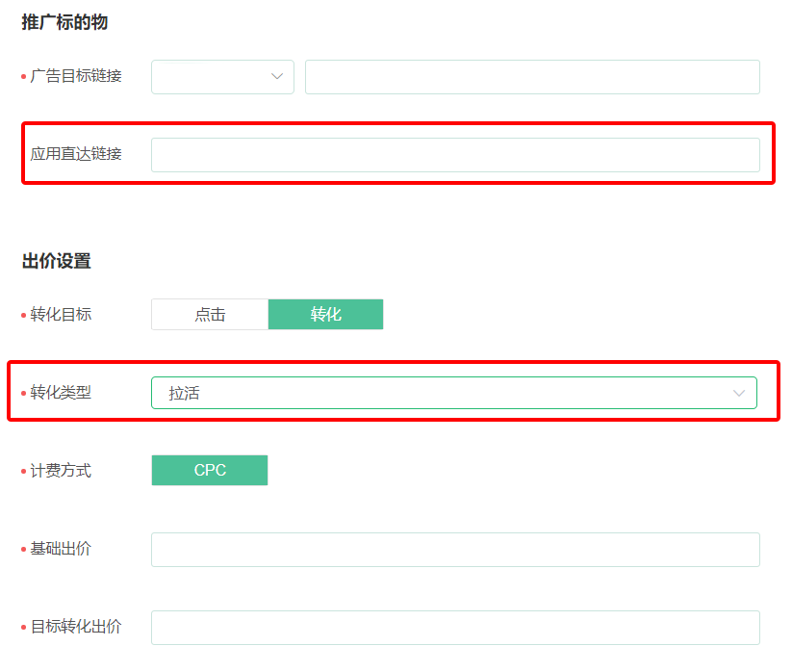Select the 转化 conversion goal option
Screen dimensions: 792x672
[x=325, y=314]
